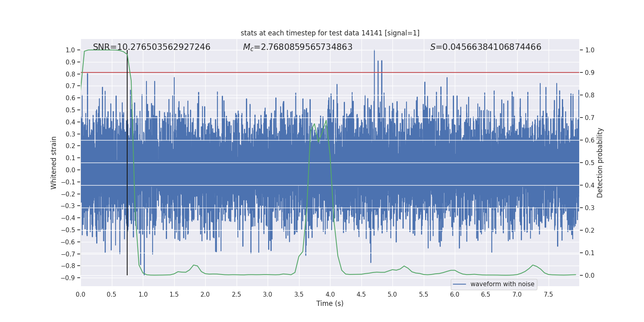Pick Whitened strain tick label 0.5
644x322 pixels.
[70, 110]
